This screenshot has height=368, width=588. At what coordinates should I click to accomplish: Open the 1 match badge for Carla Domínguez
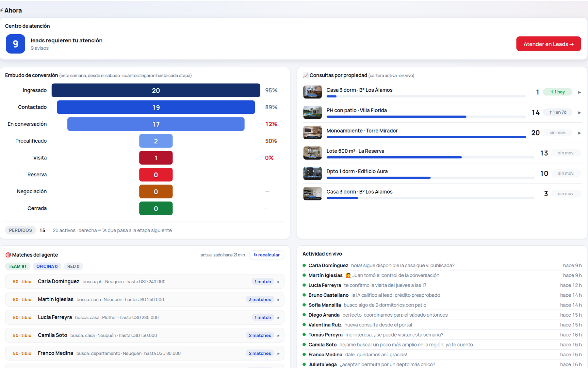(x=263, y=282)
